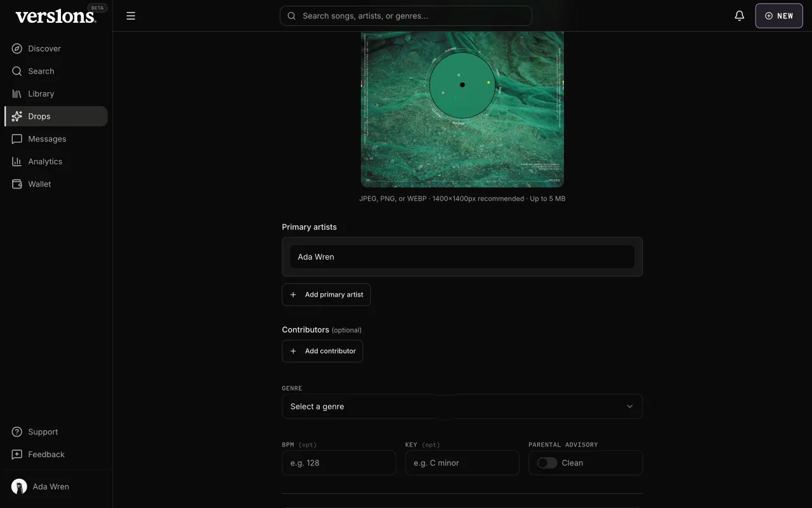Open Library in the sidebar

pos(56,93)
